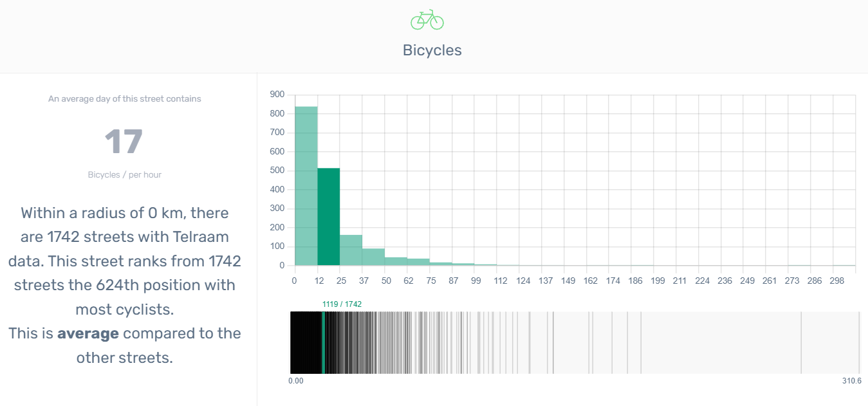Click the "310.6" maximum value label
This screenshot has width=868, height=406.
pos(851,381)
